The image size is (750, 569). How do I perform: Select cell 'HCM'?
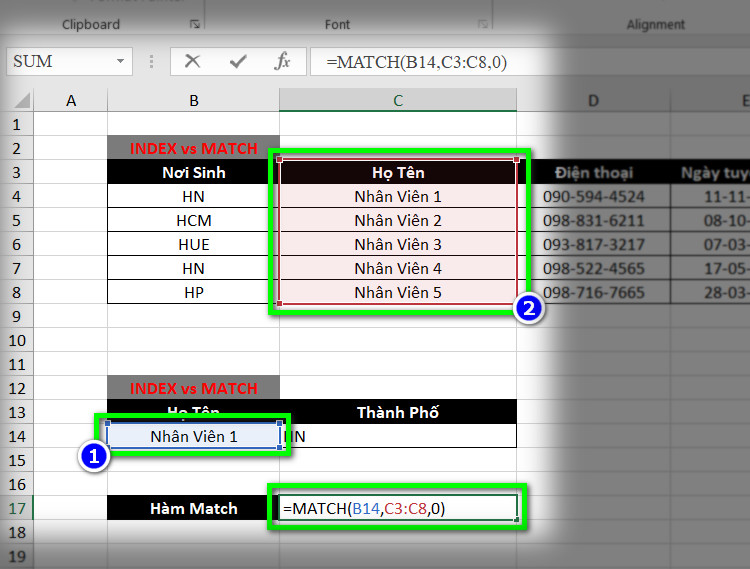pos(194,220)
